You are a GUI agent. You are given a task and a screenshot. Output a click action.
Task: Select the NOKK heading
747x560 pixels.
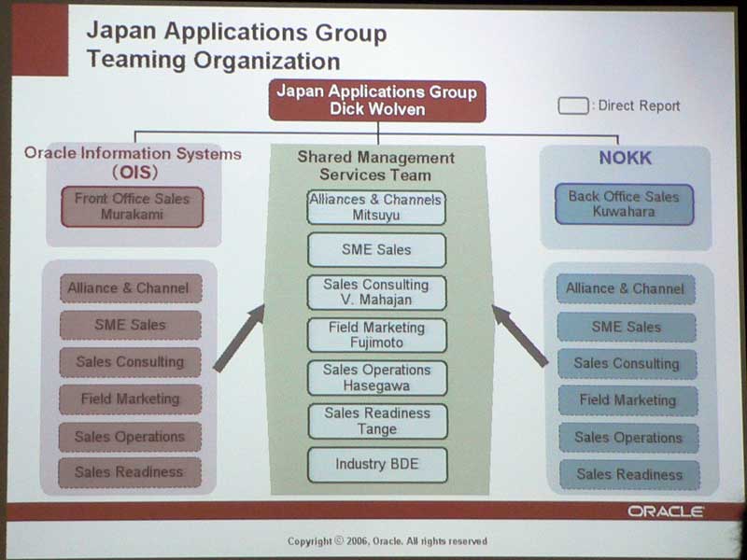(625, 158)
